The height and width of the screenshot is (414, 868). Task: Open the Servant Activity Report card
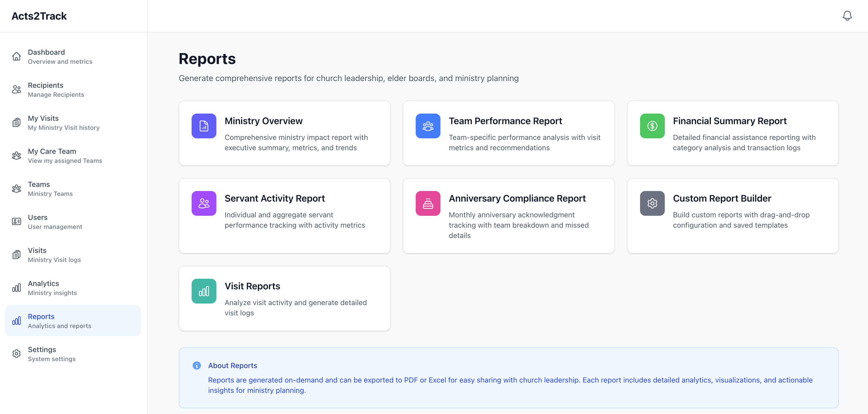click(x=284, y=216)
